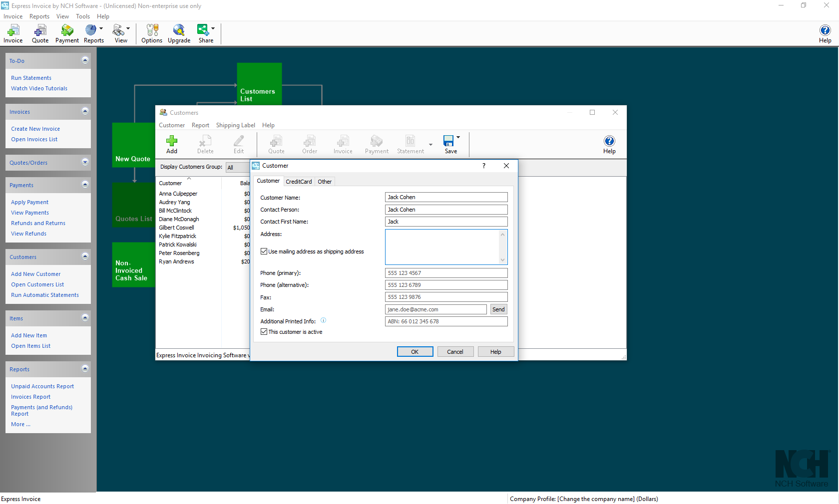
Task: Click Address scrollbar down arrow
Action: pos(503,260)
